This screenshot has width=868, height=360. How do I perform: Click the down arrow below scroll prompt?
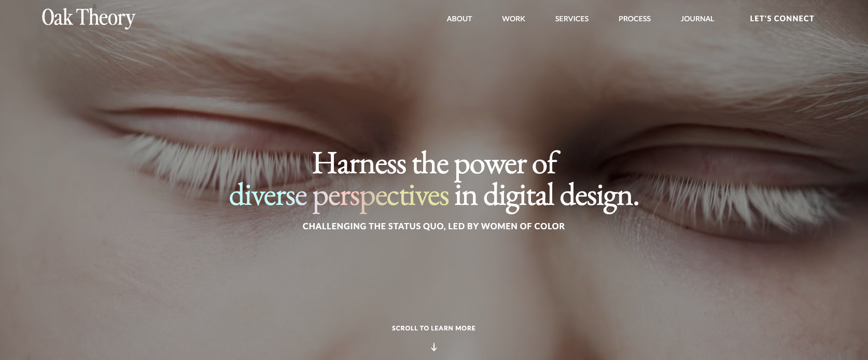(x=434, y=347)
